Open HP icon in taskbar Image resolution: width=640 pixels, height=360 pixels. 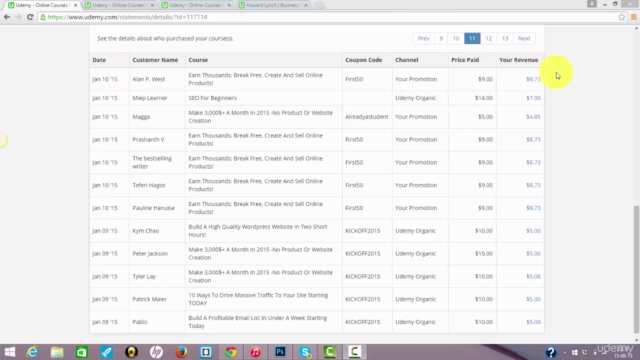pos(156,352)
